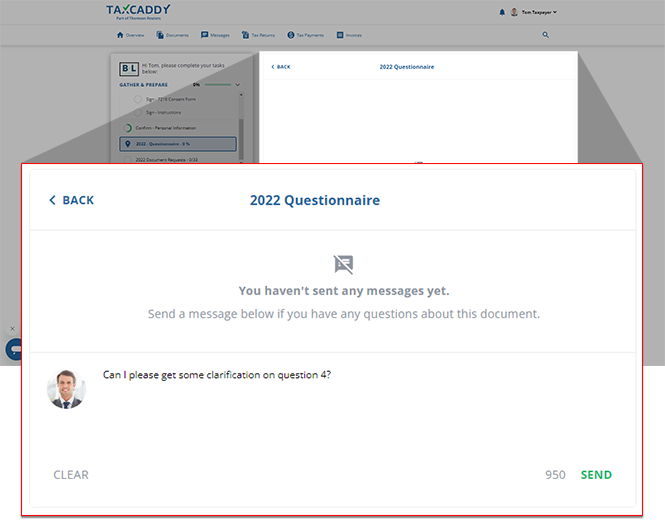Screen dimensions: 665x524
Task: Click the no-messages crossed chat icon
Action: [344, 264]
